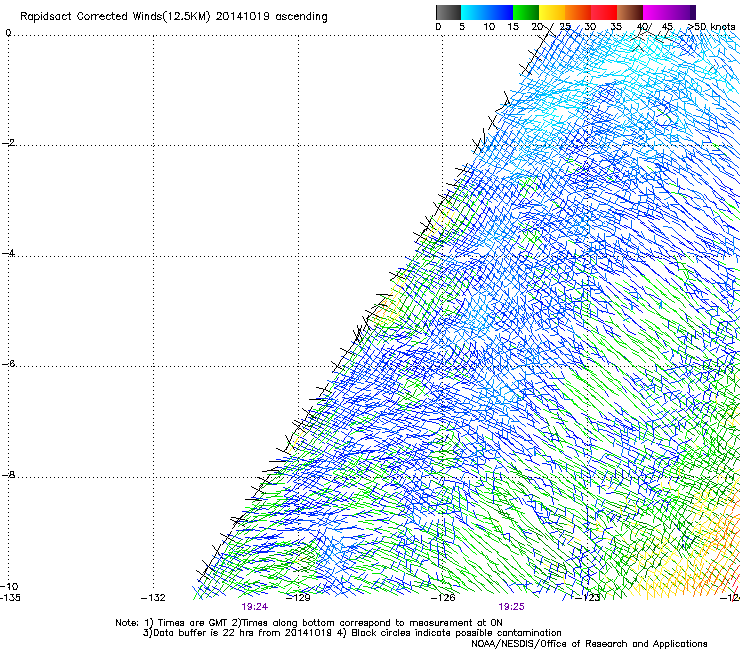
Task: Click the title 'Rapidscat Corrected Winds(12.5KM)'
Action: coord(115,17)
